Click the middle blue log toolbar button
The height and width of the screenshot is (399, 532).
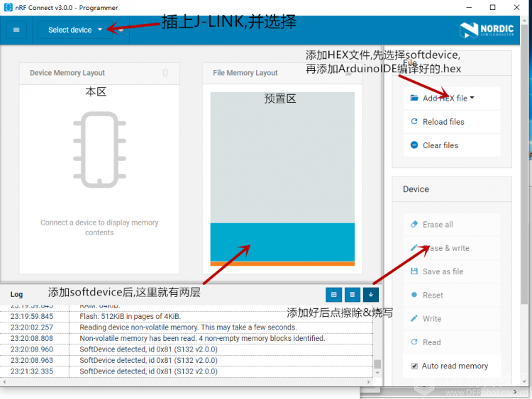(353, 295)
